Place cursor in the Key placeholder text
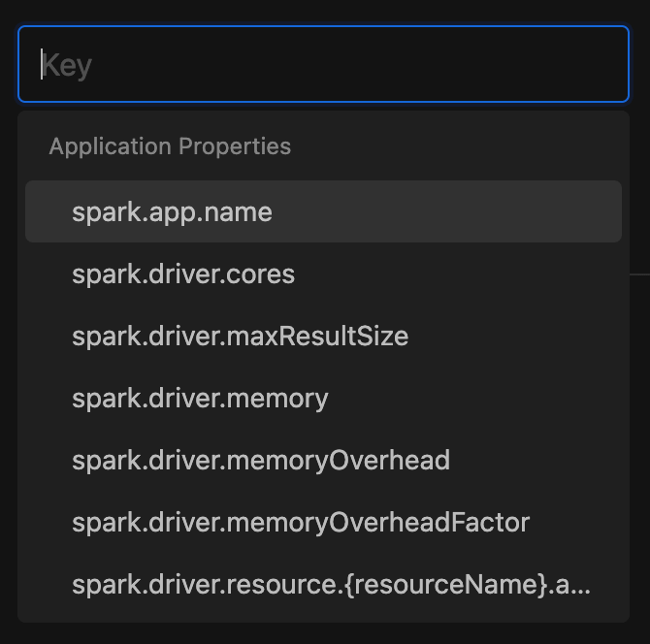Screen dimensions: 650x644 coord(66,66)
